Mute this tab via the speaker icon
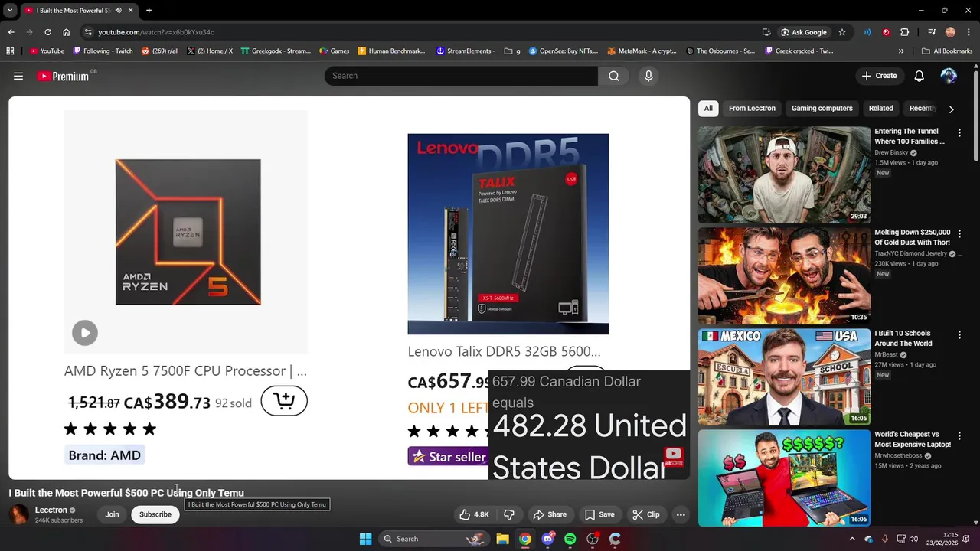The image size is (980, 551). click(118, 11)
